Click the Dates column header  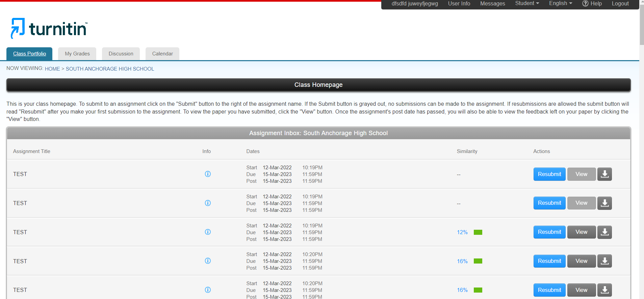(253, 151)
